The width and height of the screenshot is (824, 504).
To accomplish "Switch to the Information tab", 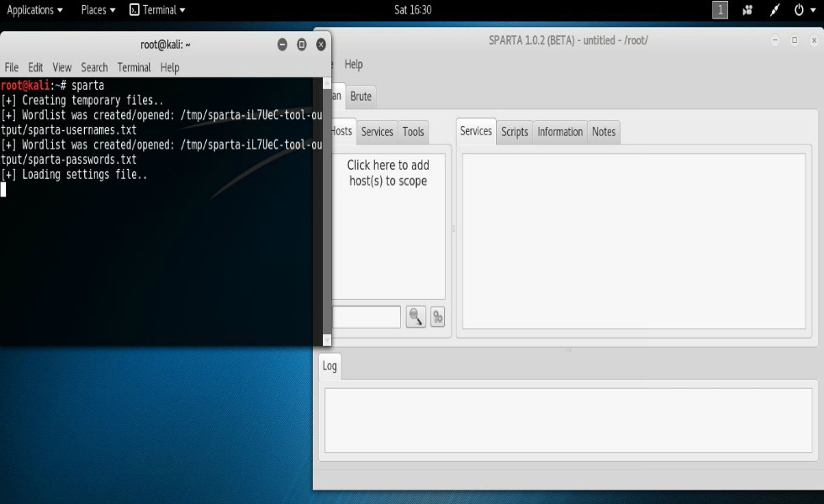I will (x=560, y=132).
